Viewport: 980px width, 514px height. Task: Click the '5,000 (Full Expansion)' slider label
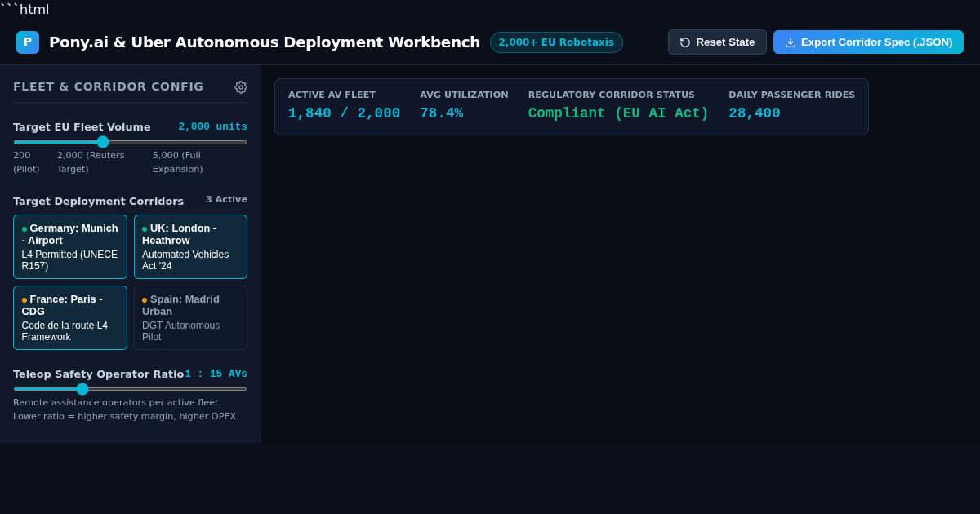pyautogui.click(x=177, y=162)
